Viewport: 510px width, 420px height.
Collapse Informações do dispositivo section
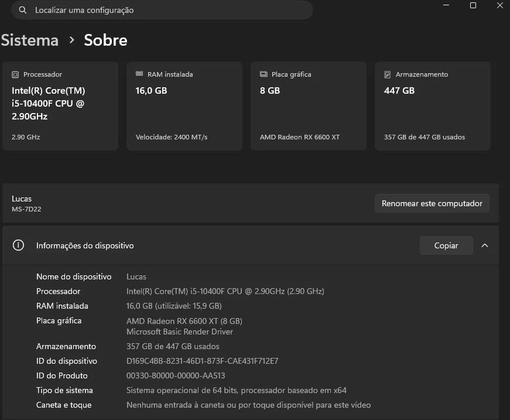485,245
